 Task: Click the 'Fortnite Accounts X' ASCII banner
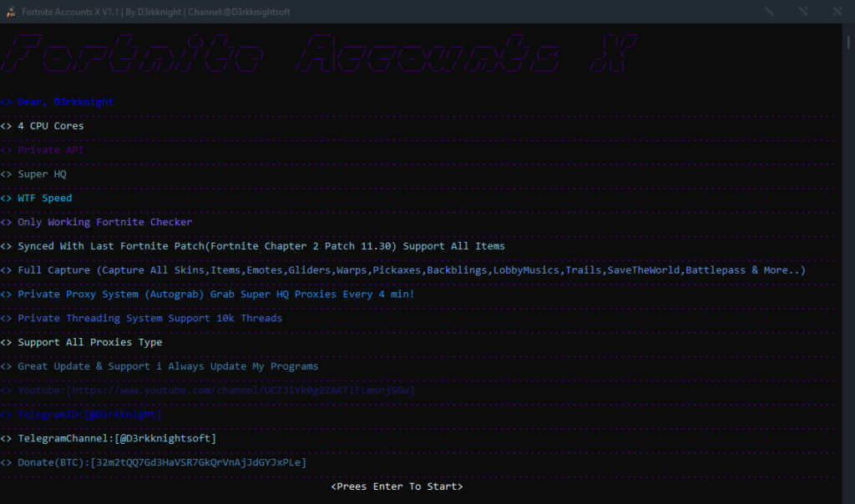(x=319, y=53)
